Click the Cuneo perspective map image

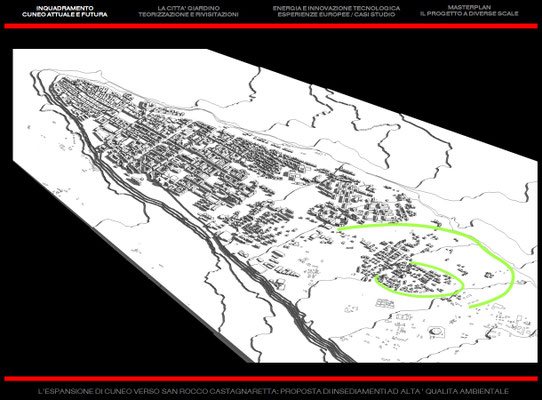coord(275,206)
